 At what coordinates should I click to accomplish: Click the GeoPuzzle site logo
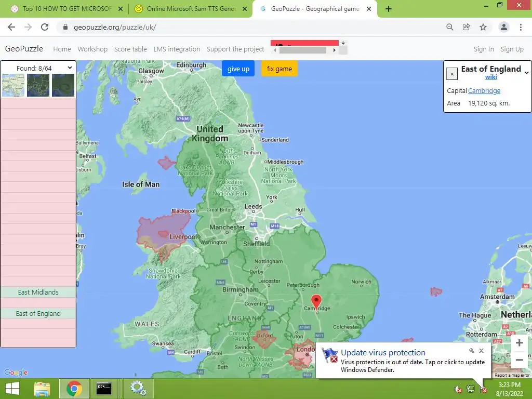[x=24, y=48]
